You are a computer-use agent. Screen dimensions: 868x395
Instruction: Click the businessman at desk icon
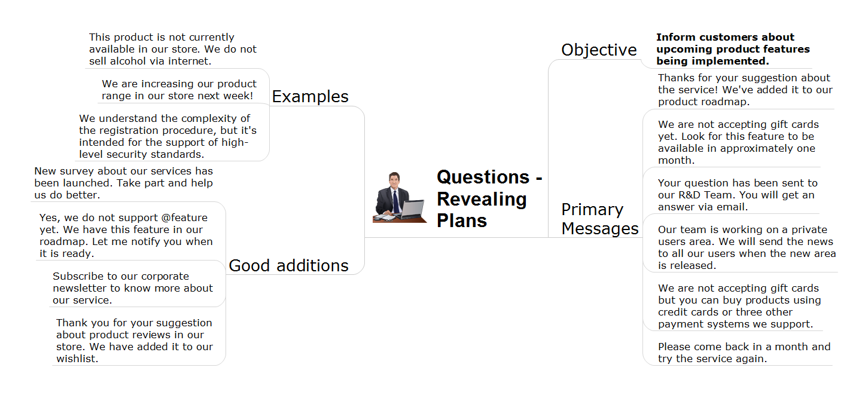400,197
